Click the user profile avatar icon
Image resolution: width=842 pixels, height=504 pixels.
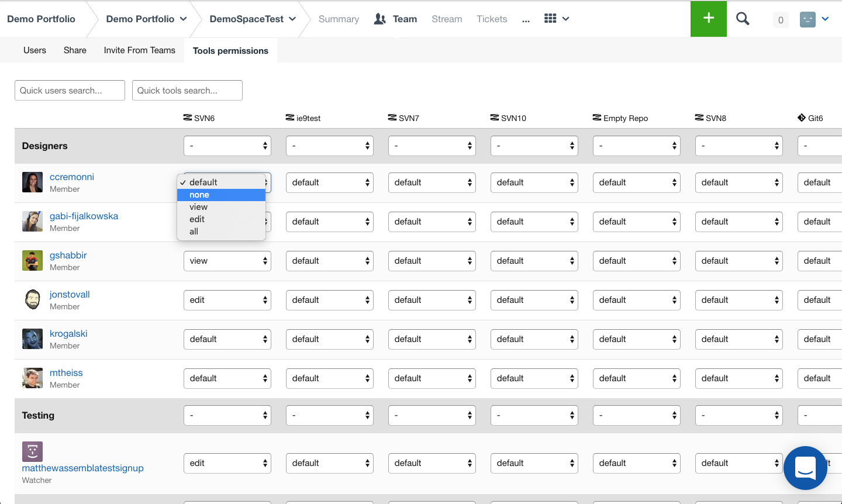click(808, 19)
